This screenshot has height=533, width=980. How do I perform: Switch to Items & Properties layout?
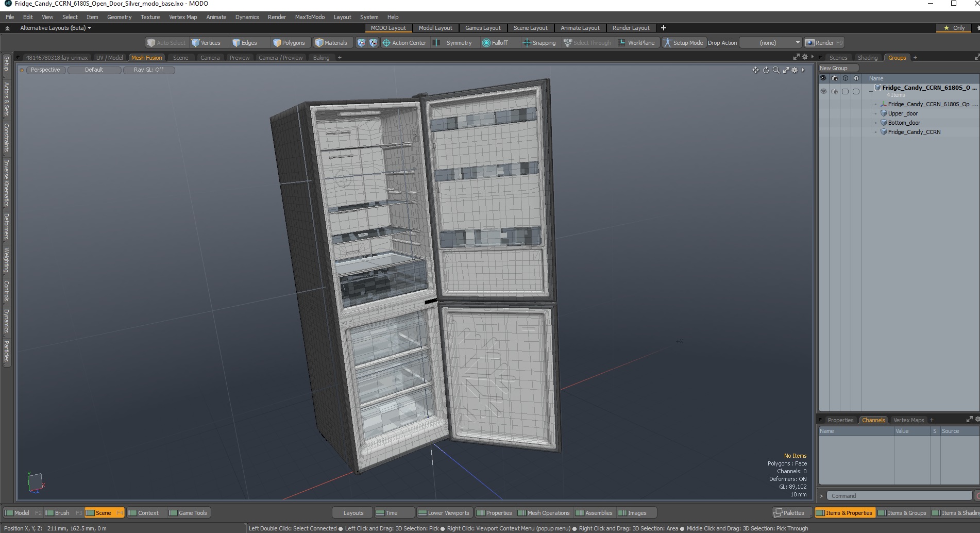(x=844, y=513)
